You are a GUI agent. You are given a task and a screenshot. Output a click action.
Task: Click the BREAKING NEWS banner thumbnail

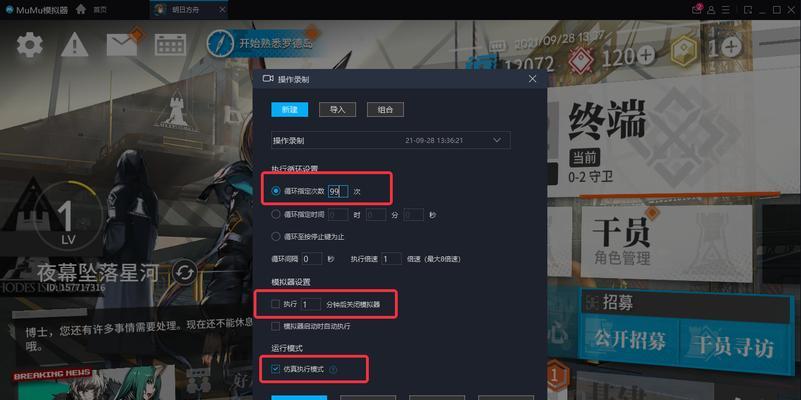[x=95, y=383]
